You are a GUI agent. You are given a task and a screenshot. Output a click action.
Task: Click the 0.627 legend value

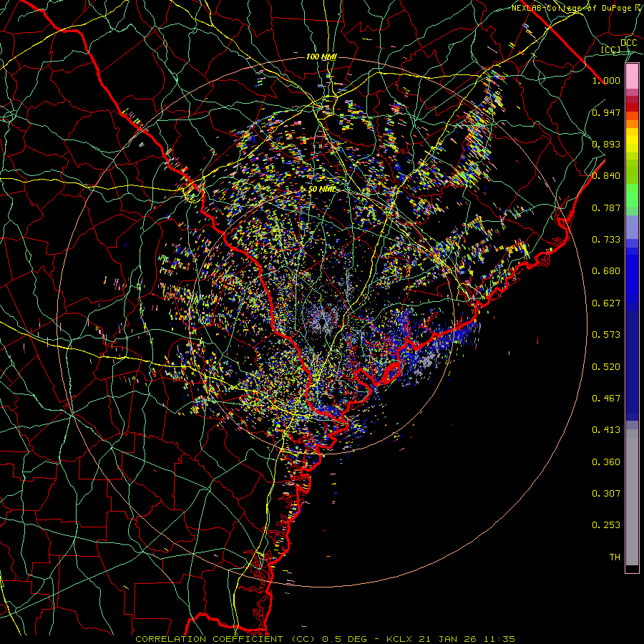tap(606, 303)
